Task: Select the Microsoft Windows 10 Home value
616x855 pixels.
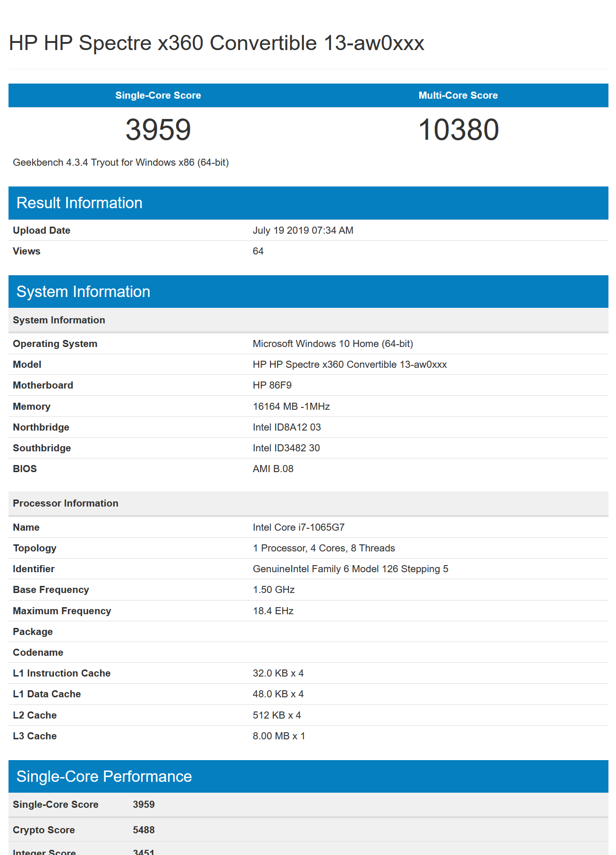Action: point(332,344)
